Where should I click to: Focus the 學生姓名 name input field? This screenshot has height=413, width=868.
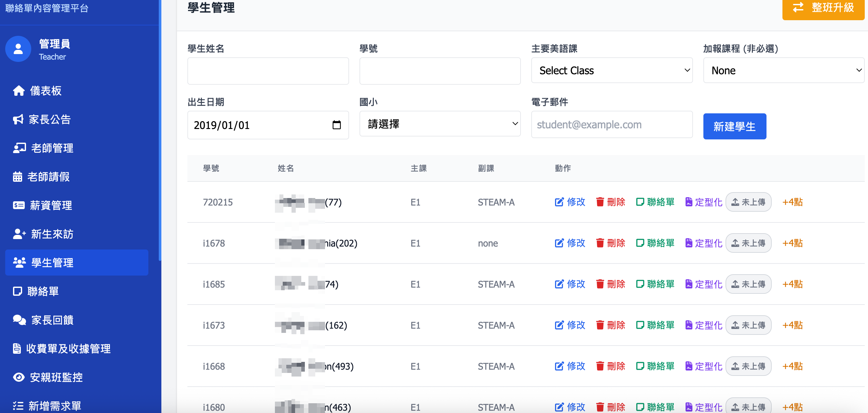pos(268,71)
